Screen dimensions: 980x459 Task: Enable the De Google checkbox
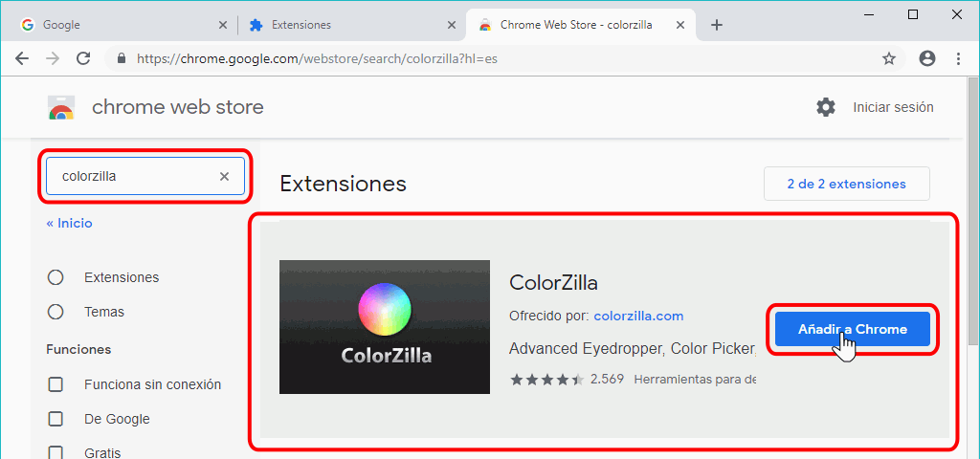[56, 419]
